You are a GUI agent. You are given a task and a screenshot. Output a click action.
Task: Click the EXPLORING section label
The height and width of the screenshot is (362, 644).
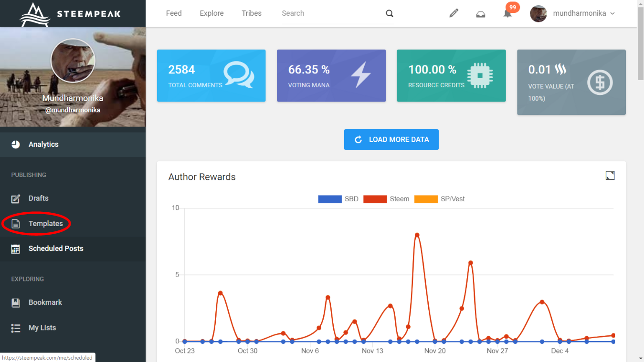click(x=28, y=279)
